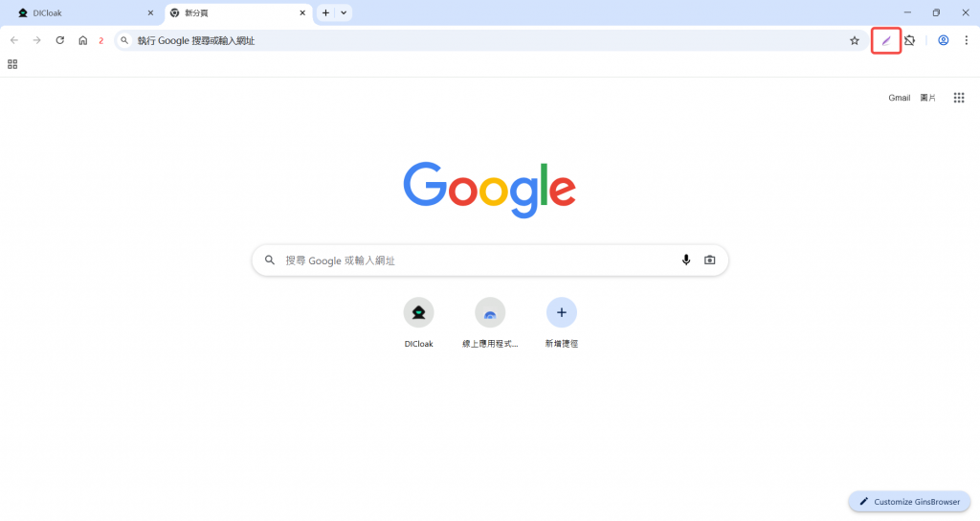The width and height of the screenshot is (980, 521).
Task: Click the purple feather extension icon
Action: (x=885, y=40)
